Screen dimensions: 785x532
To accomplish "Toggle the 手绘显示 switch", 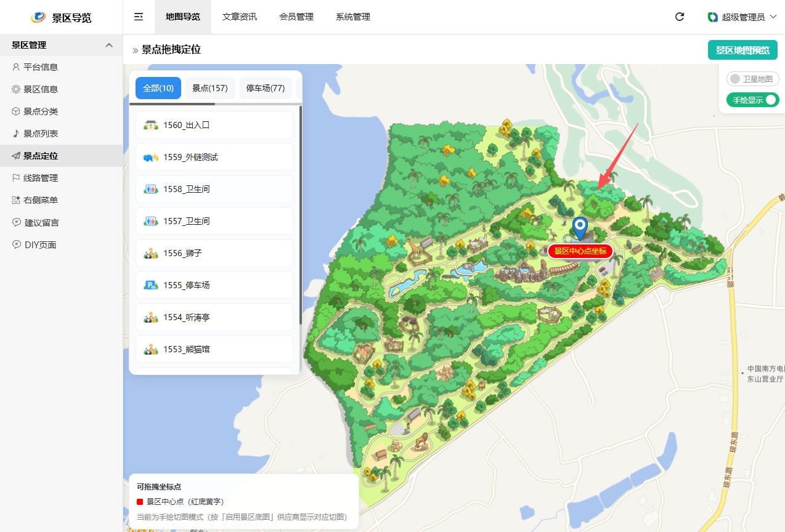I will pyautogui.click(x=752, y=100).
